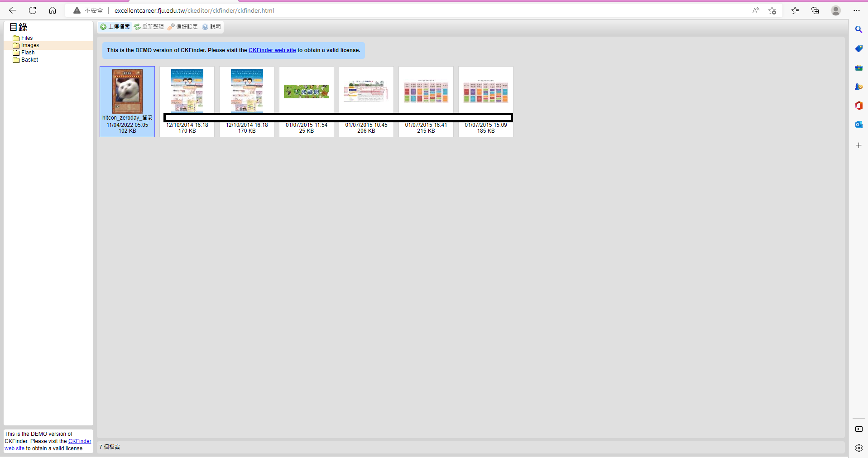Select the Files folder in the tree
Screen dimensions: 868x458
[x=27, y=38]
